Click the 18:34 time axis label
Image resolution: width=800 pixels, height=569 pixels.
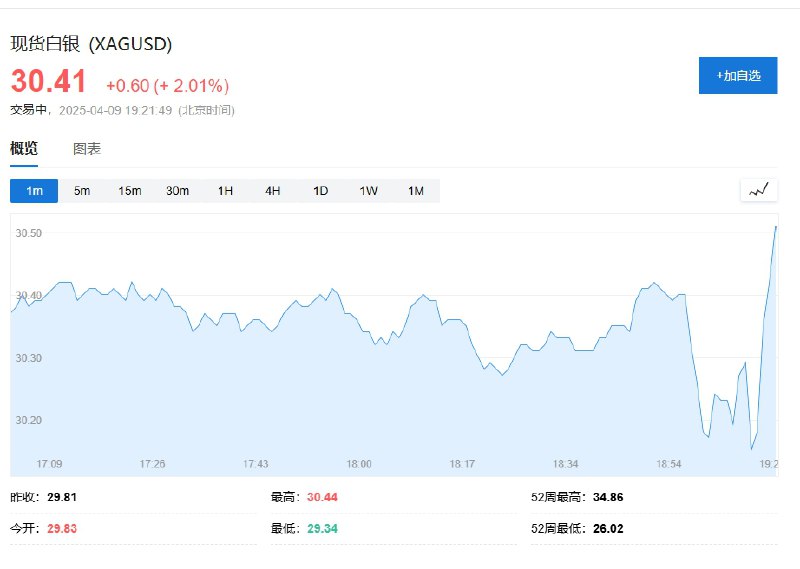pos(565,464)
